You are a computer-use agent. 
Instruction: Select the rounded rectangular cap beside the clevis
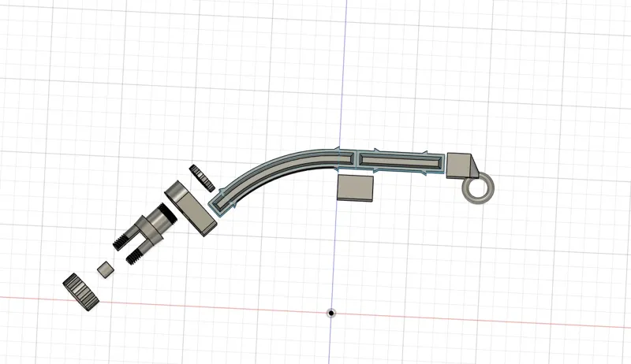190,209
